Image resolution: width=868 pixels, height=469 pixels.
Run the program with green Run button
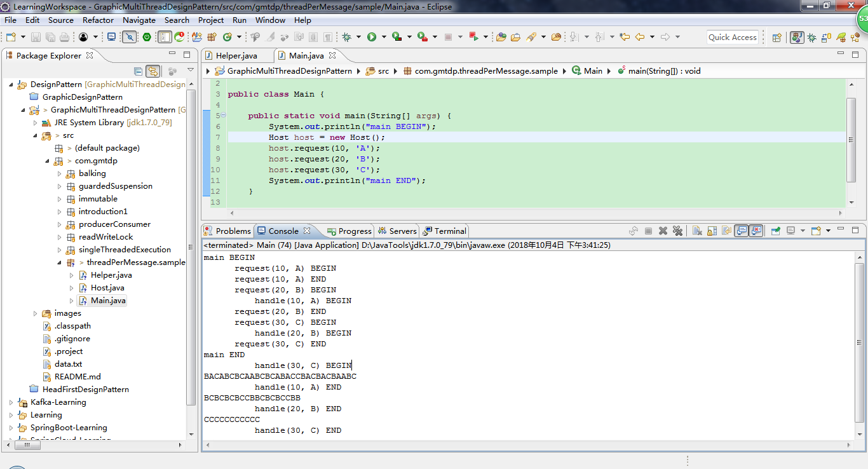tap(372, 37)
